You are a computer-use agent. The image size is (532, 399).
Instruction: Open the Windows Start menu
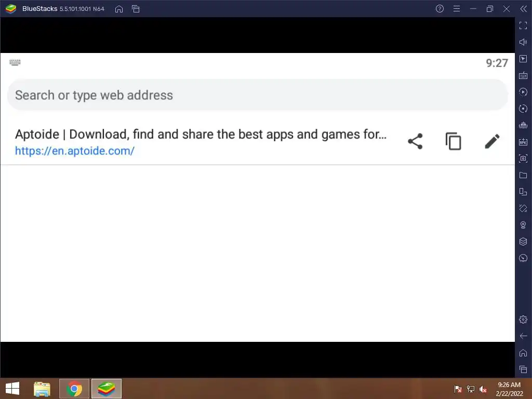click(12, 389)
